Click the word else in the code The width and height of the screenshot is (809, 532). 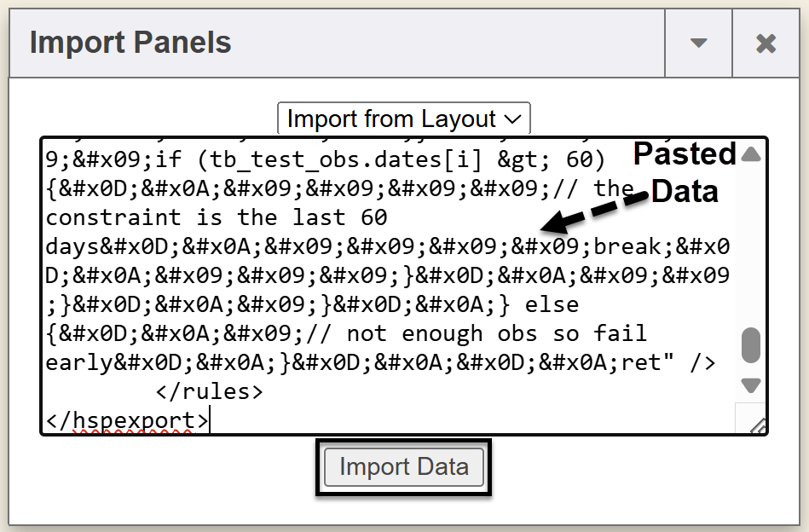click(552, 304)
